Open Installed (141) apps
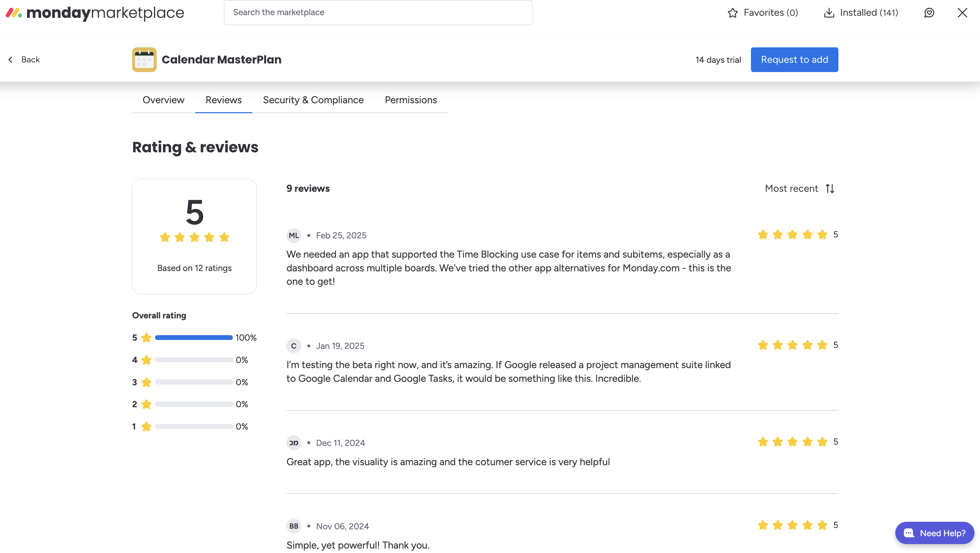 (861, 13)
